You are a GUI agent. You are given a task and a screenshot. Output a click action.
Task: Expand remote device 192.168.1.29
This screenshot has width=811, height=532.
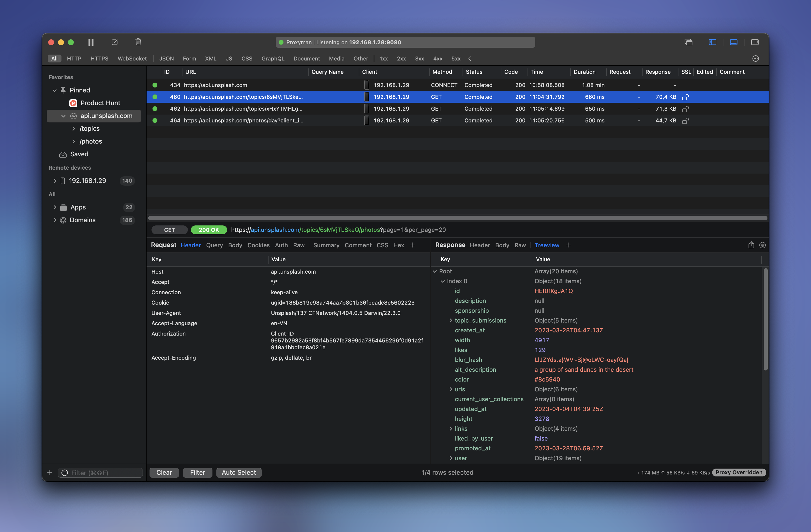[55, 181]
